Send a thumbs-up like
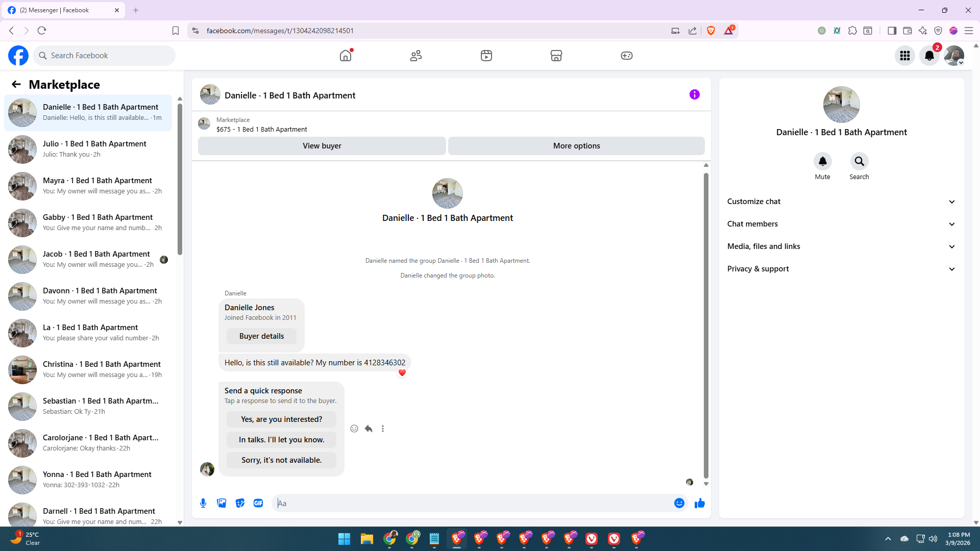Image resolution: width=980 pixels, height=551 pixels. pyautogui.click(x=699, y=503)
